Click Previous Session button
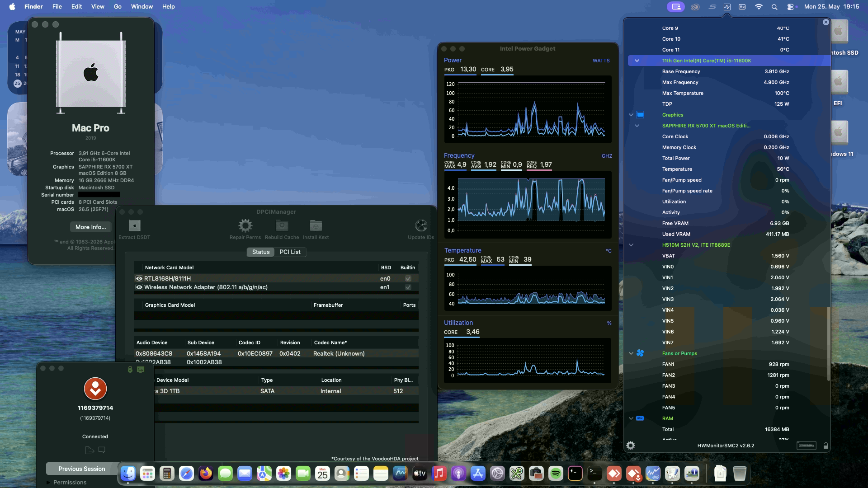Image resolution: width=868 pixels, height=488 pixels. [x=82, y=469]
